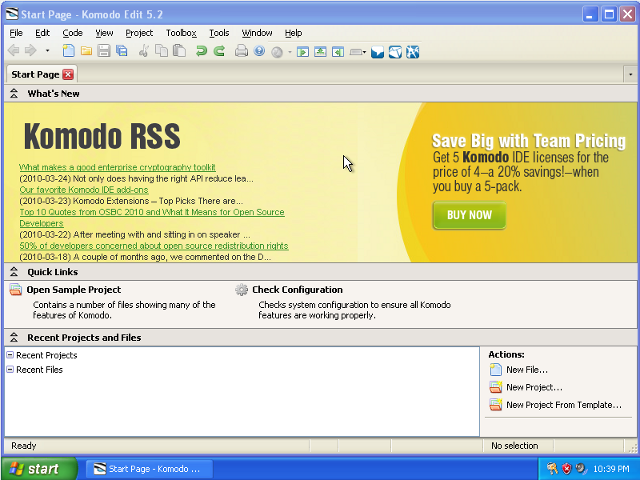Toggle the left pane icon
Viewport: 640px width, 480px height.
pyautogui.click(x=302, y=52)
